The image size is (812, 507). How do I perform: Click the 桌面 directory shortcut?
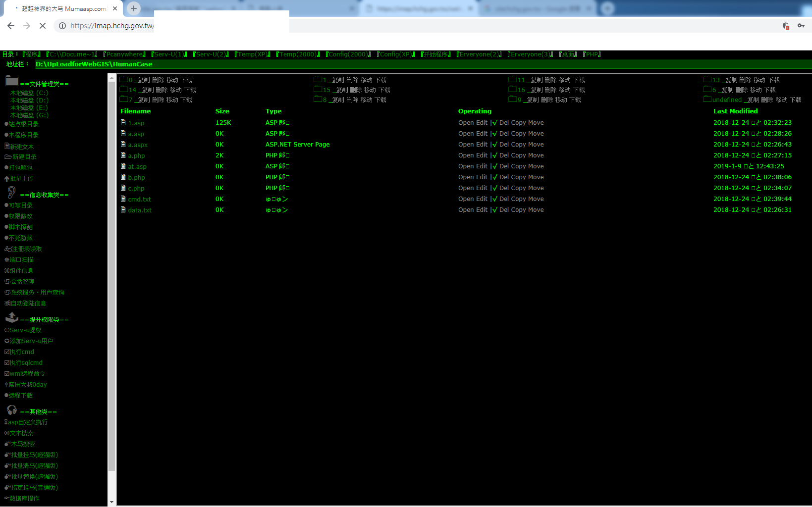point(568,54)
